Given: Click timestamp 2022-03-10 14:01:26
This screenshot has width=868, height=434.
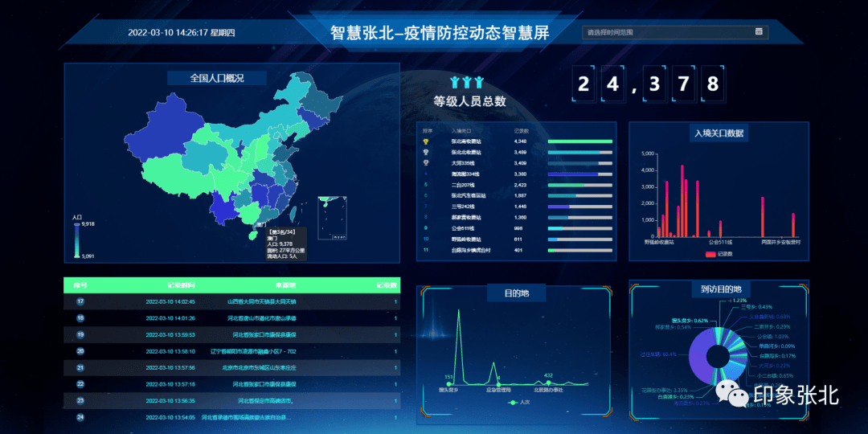Looking at the screenshot, I should click(170, 318).
